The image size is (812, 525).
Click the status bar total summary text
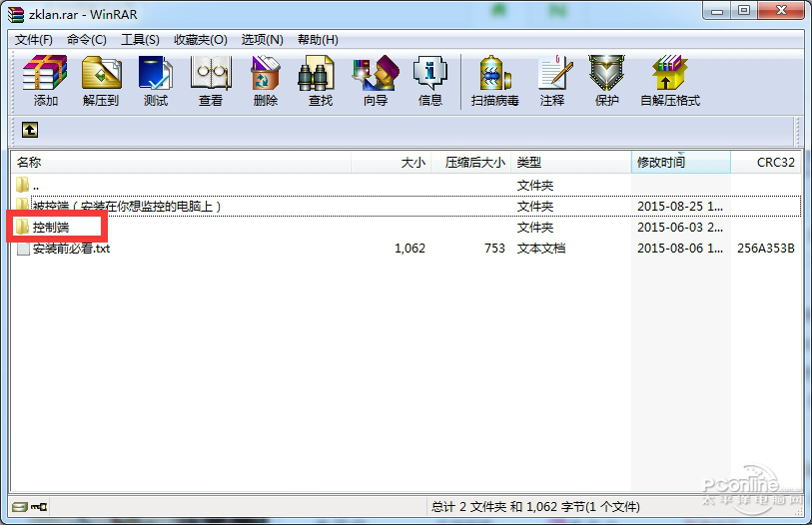pos(535,506)
